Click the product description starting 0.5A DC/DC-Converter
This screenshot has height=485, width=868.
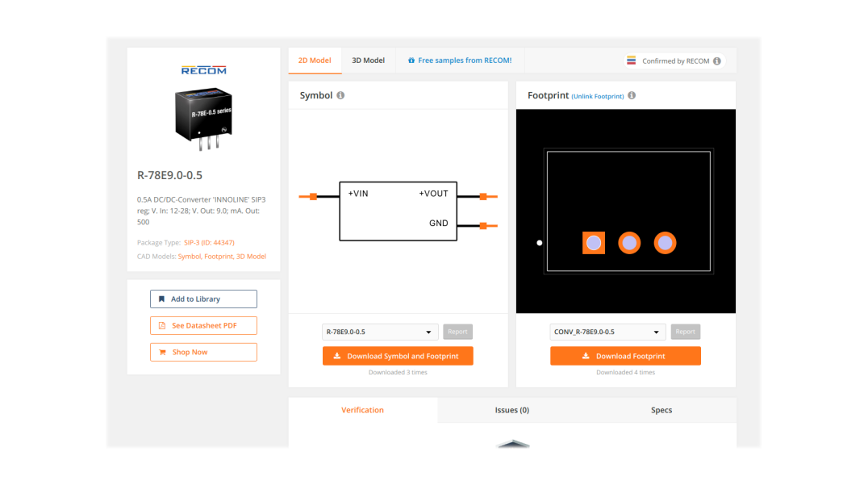tap(202, 211)
